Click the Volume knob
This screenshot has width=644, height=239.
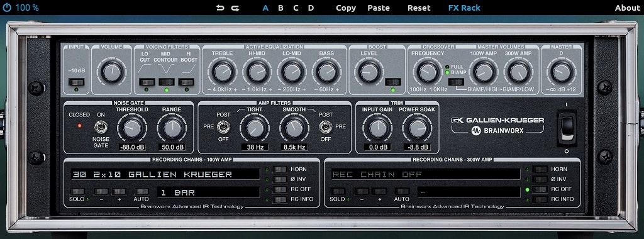point(112,73)
